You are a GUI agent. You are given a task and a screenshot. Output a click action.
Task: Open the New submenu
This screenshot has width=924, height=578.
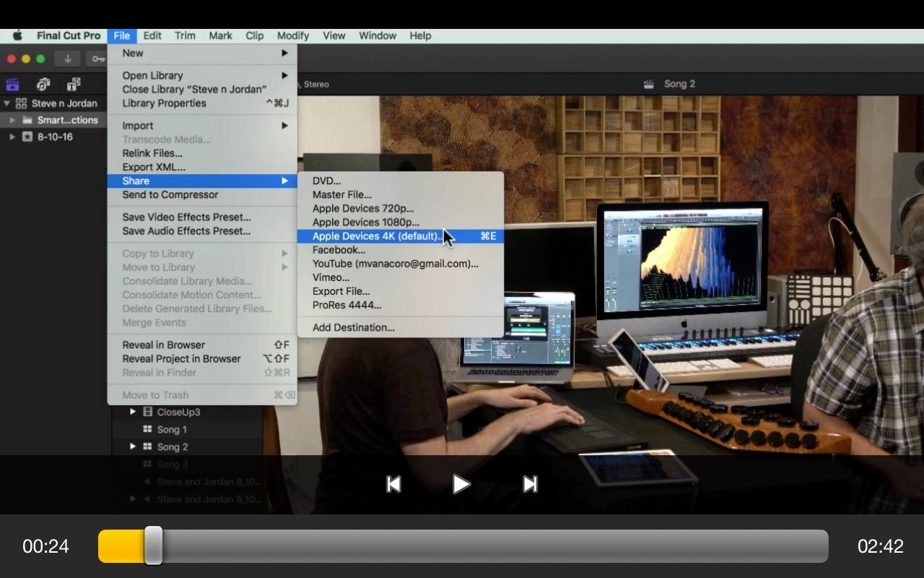point(202,53)
